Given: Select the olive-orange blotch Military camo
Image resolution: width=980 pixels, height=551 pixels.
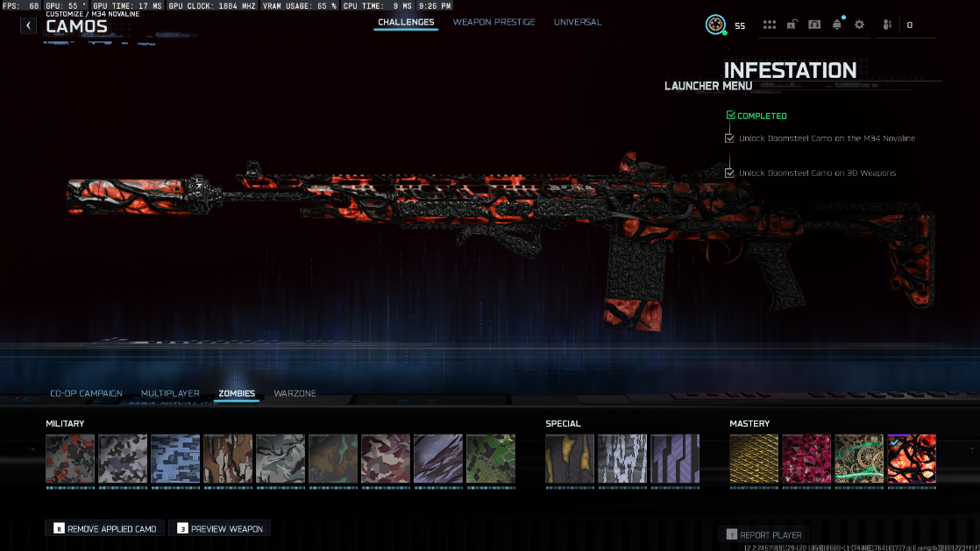Looking at the screenshot, I should [x=332, y=459].
